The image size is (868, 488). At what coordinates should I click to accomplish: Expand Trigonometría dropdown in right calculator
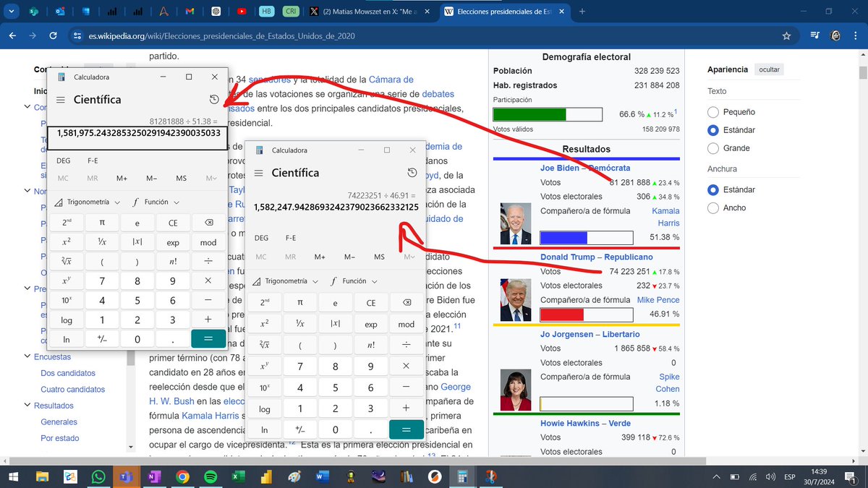point(284,281)
